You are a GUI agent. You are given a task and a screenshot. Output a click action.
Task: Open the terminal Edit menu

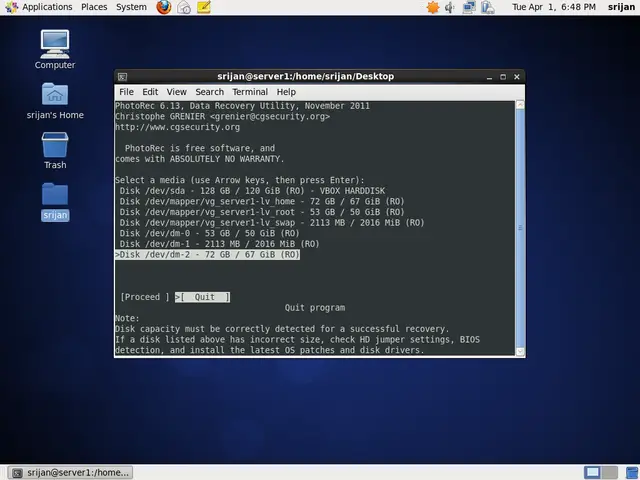click(150, 92)
